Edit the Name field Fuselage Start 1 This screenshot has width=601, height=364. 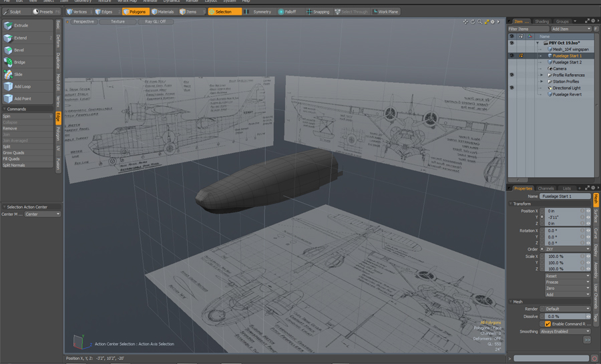[565, 196]
